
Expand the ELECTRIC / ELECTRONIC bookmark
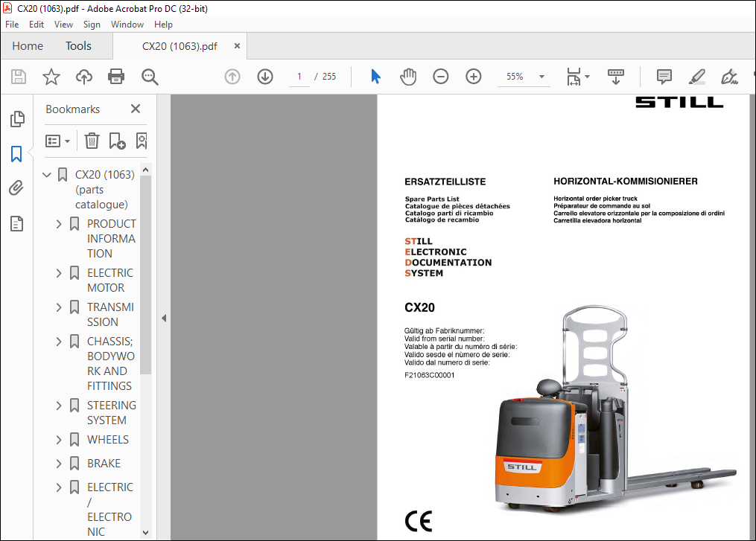click(x=59, y=487)
